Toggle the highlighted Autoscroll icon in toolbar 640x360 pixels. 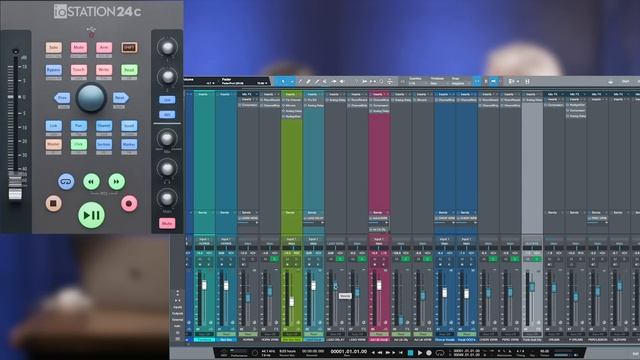tap(493, 81)
